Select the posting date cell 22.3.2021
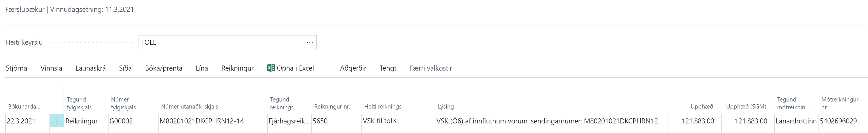Screen dimensions: 868x133 (27, 121)
